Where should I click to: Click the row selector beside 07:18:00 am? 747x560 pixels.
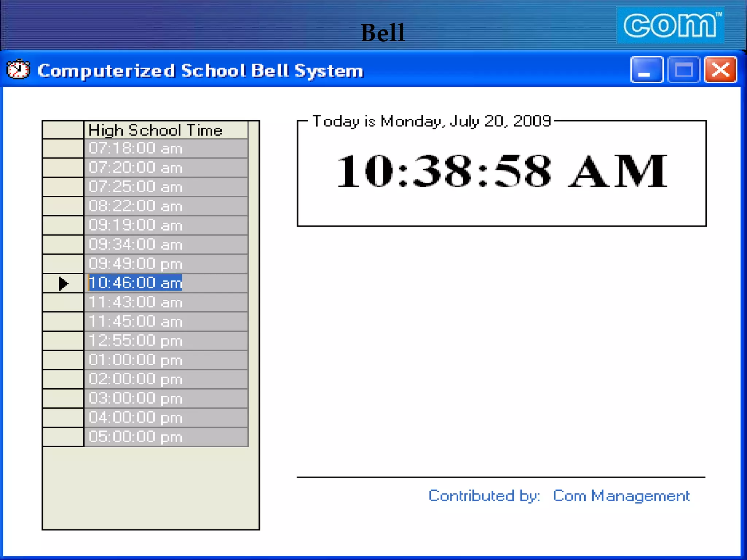(63, 148)
